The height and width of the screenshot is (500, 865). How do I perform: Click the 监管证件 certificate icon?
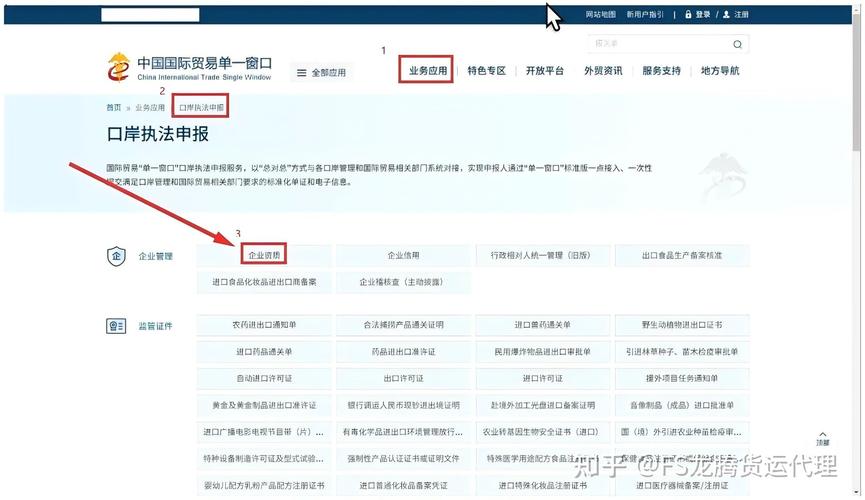(x=116, y=326)
